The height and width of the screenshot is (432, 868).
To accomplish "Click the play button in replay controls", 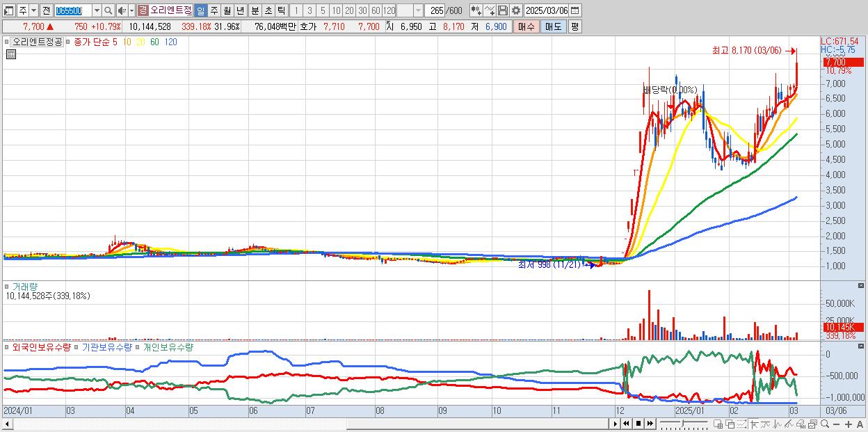I will [616, 424].
